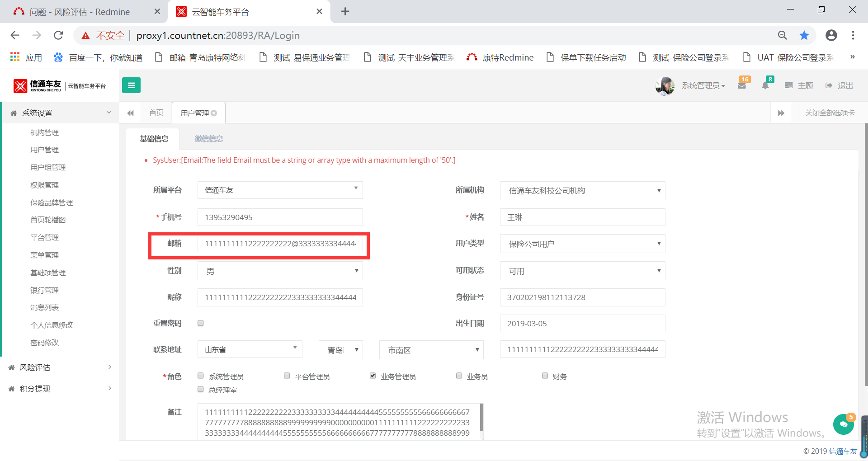The height and width of the screenshot is (461, 868).
Task: Click the 备注 remarks text area
Action: pos(340,422)
